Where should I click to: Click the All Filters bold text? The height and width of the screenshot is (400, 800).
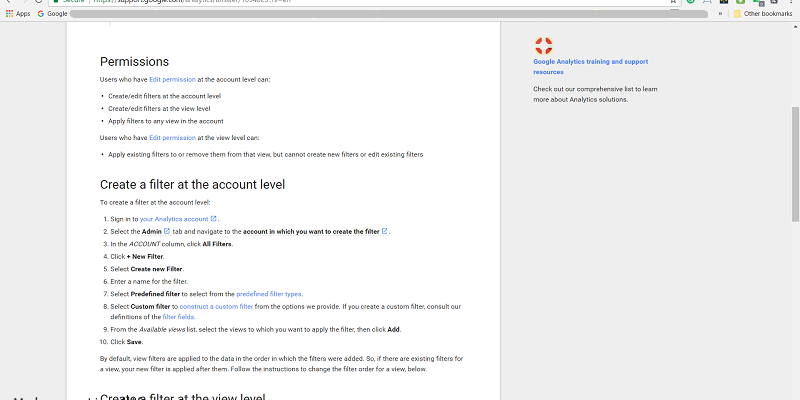point(217,244)
